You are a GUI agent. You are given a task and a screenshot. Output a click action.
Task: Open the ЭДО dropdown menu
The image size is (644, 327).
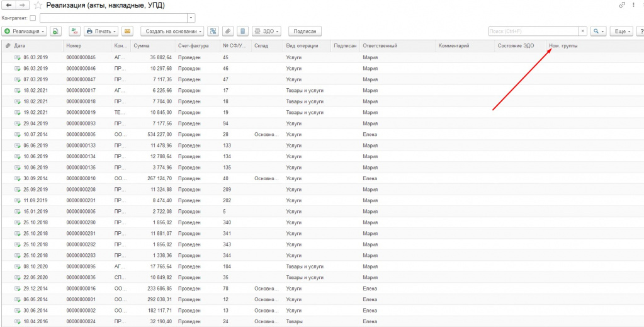[x=266, y=32]
